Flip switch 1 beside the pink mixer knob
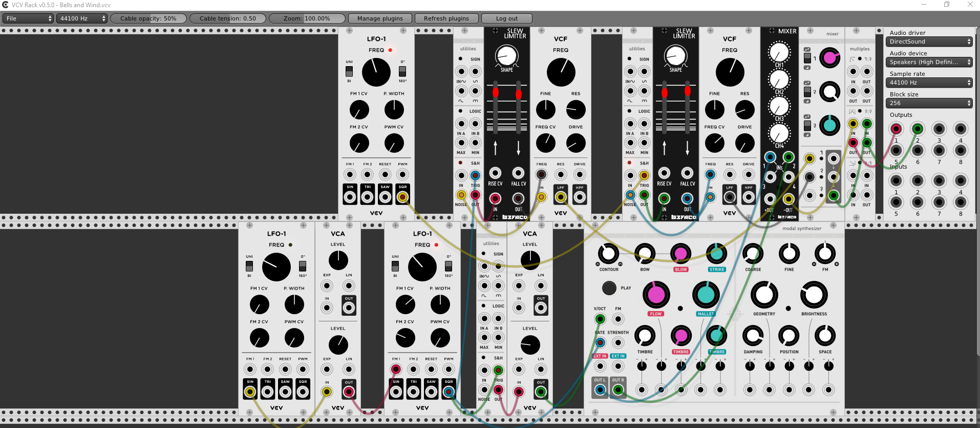The image size is (980, 428). pyautogui.click(x=807, y=58)
